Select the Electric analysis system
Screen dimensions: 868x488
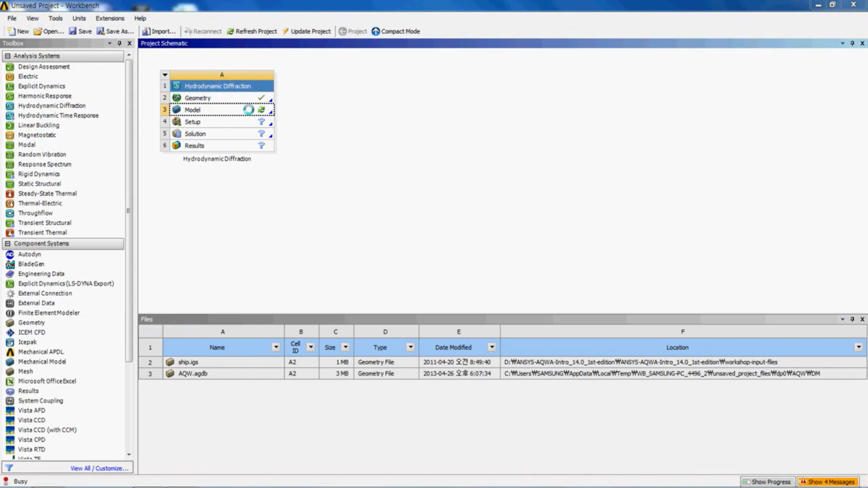[27, 77]
